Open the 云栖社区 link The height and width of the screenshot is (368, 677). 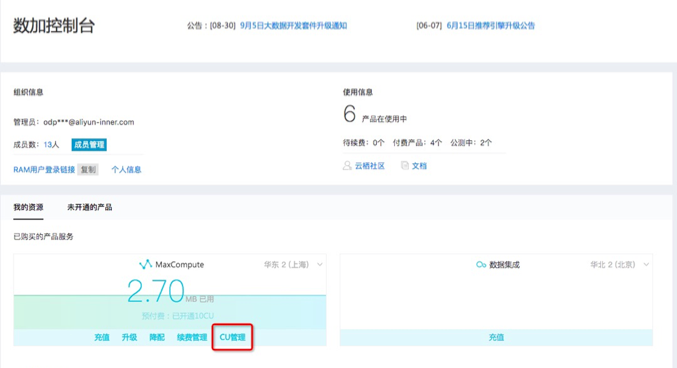click(370, 166)
